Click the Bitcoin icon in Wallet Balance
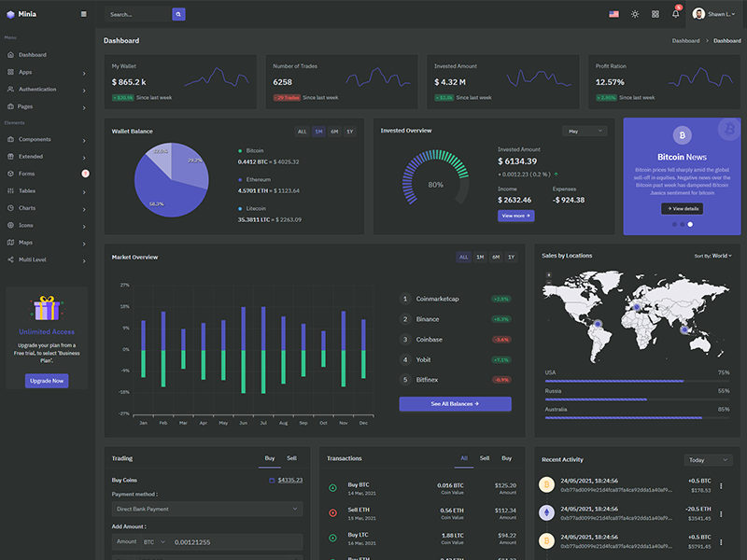This screenshot has width=747, height=560. tap(241, 149)
